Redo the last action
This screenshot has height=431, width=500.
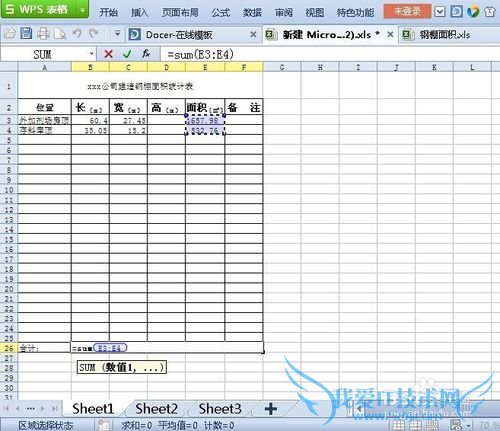94,34
